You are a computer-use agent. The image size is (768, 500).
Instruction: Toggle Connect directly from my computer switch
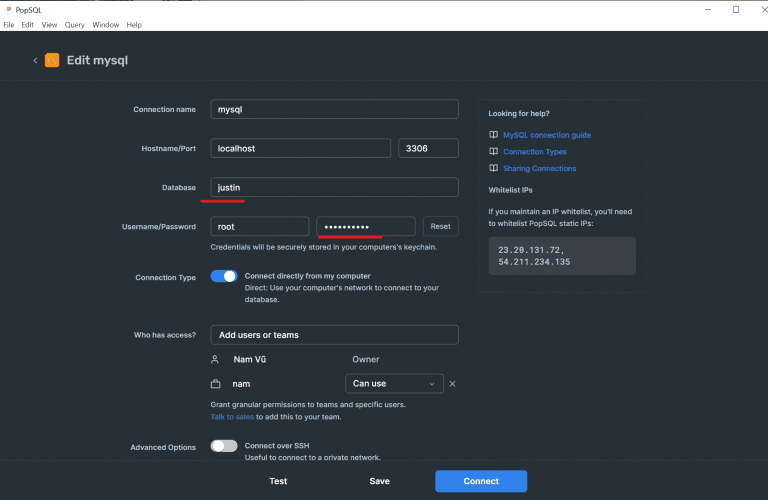click(x=224, y=276)
